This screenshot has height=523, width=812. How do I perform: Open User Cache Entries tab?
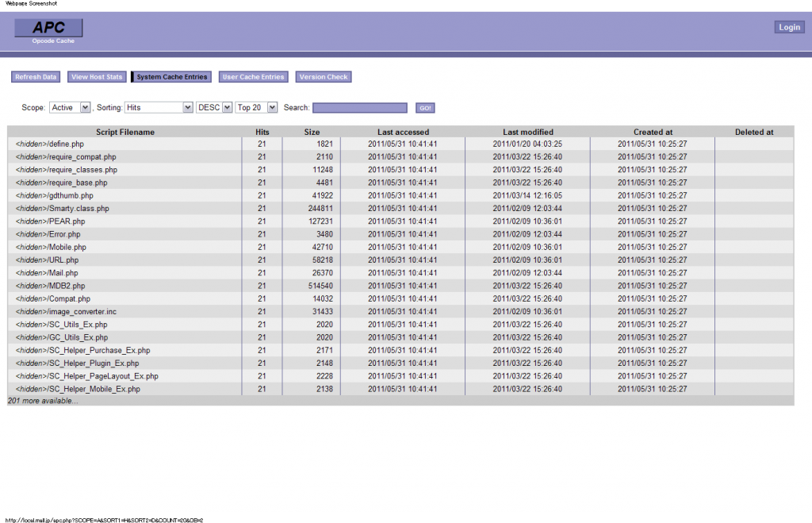coord(253,77)
